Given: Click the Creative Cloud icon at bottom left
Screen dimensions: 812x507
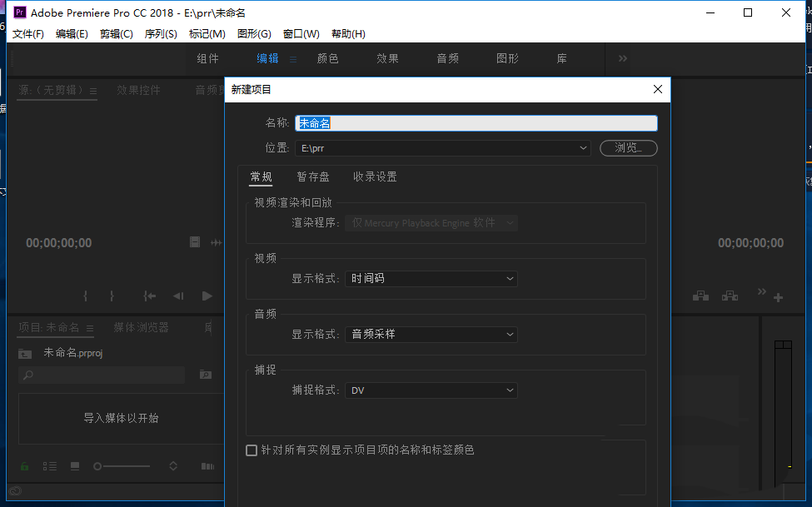Looking at the screenshot, I should coord(15,491).
